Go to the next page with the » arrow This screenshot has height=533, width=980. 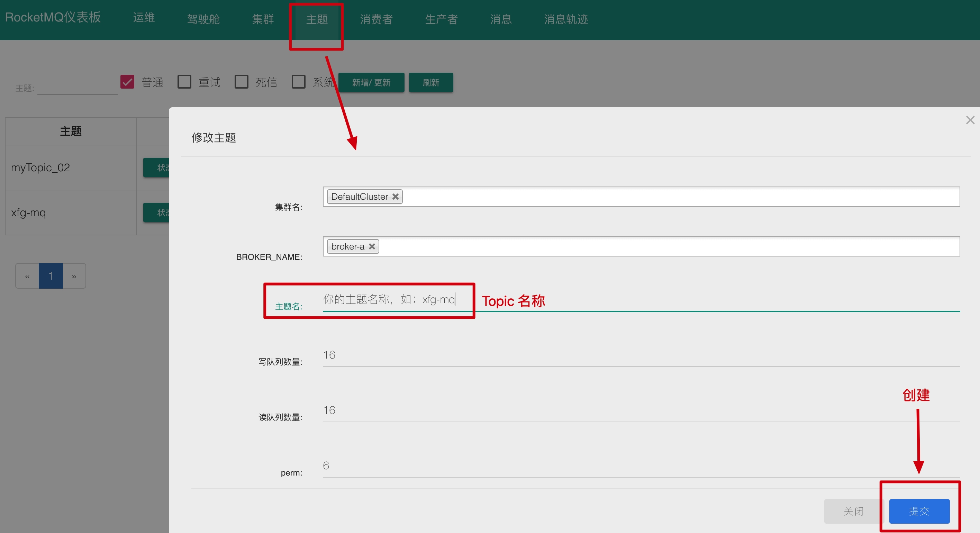pyautogui.click(x=74, y=276)
